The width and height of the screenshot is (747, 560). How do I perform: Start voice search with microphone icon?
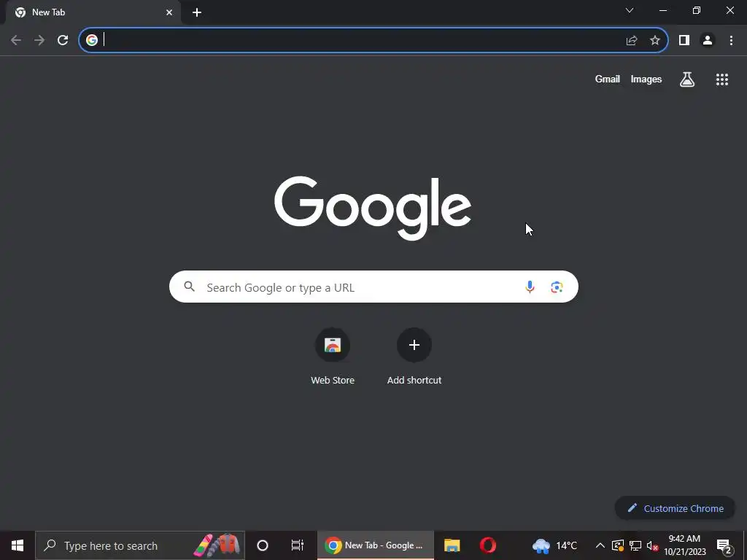pyautogui.click(x=530, y=287)
